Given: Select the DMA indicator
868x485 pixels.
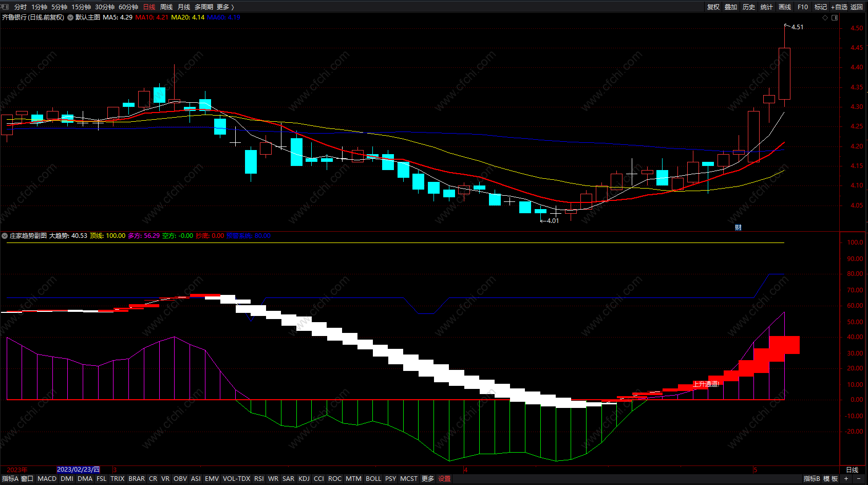Looking at the screenshot, I should point(85,478).
